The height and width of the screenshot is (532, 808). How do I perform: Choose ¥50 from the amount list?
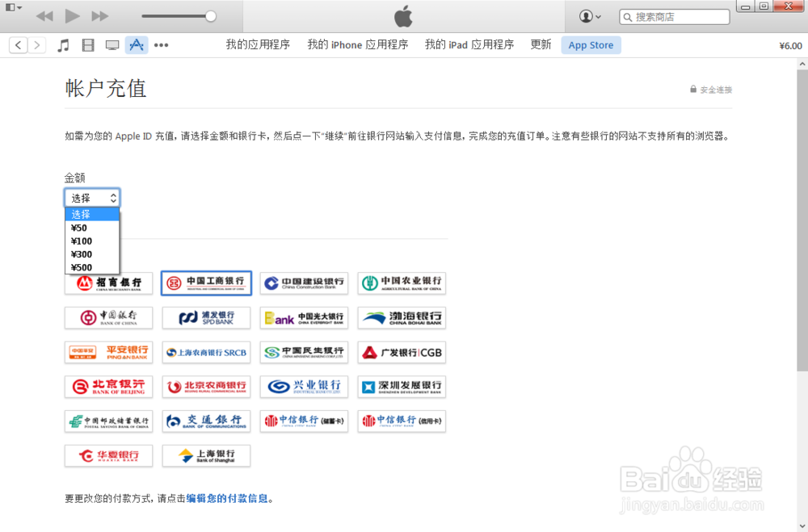92,228
